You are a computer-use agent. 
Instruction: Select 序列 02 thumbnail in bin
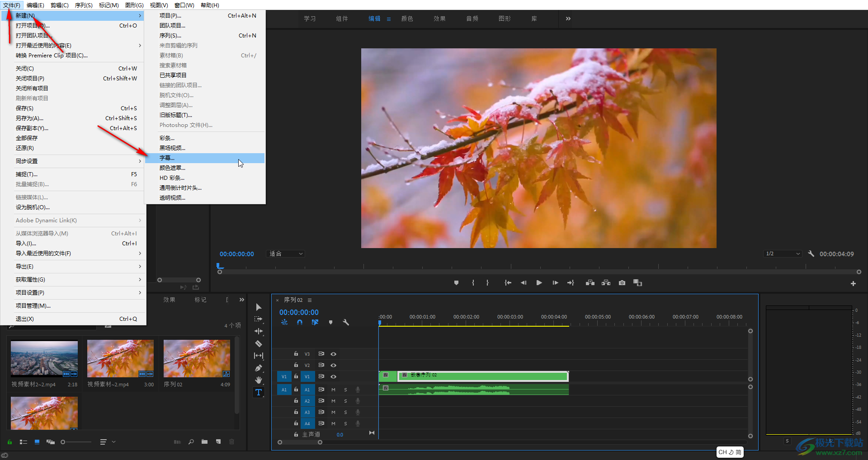[197, 359]
